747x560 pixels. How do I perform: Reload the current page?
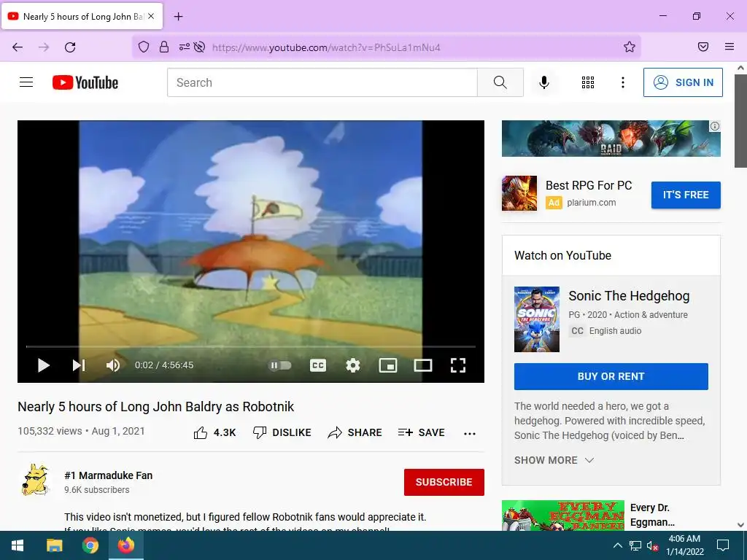[70, 47]
